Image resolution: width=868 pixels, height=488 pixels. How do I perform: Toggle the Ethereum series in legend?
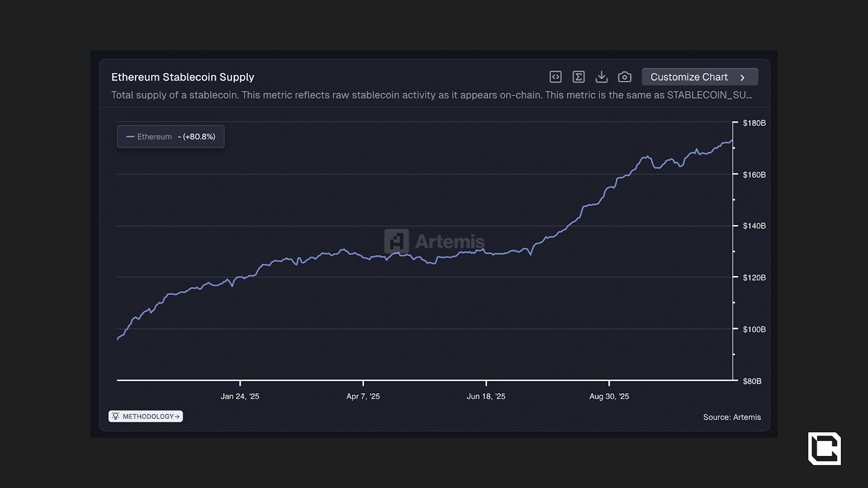pyautogui.click(x=155, y=137)
